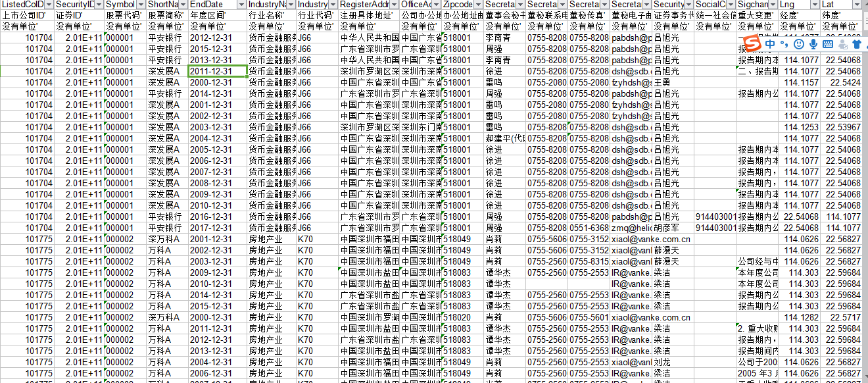Screen dimensions: 868x383
Task: Expand the EndDate filter dropdown
Action: click(242, 5)
